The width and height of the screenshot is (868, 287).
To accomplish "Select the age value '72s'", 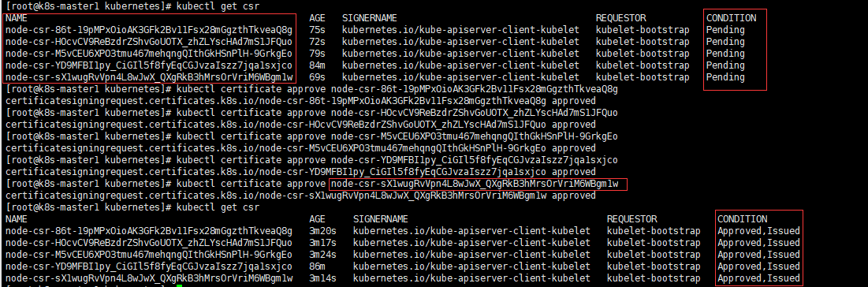I will coord(317,42).
